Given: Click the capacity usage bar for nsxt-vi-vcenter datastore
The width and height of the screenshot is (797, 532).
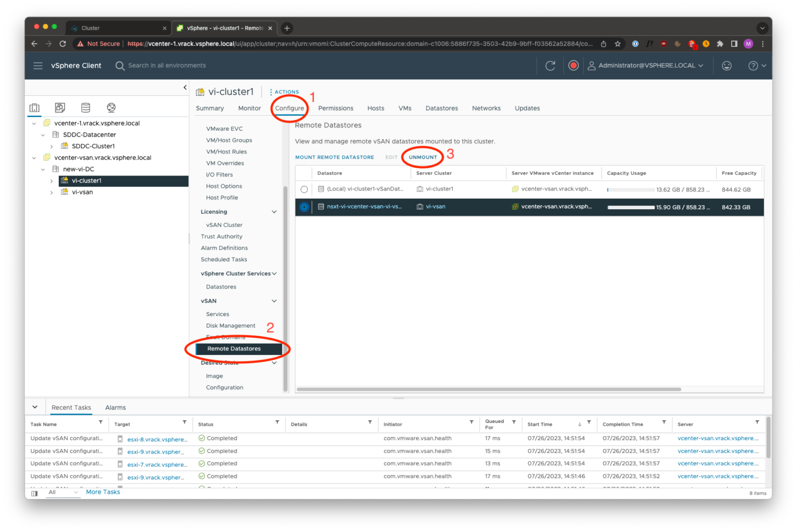Looking at the screenshot, I should [x=631, y=207].
